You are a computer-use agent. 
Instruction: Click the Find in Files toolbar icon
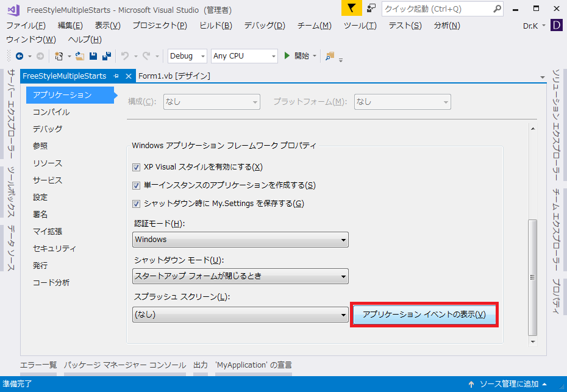[330, 56]
